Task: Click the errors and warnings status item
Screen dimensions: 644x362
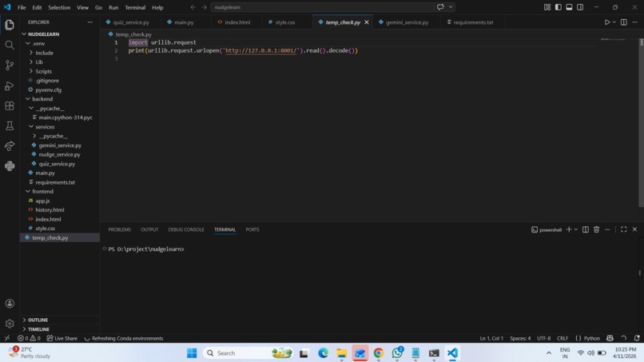Action: click(29, 338)
